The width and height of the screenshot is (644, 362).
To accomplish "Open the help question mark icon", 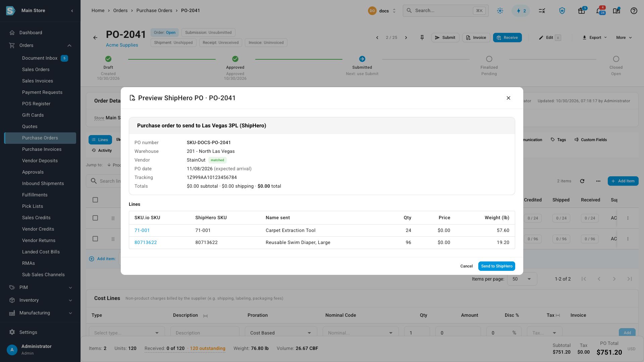I will (x=634, y=11).
